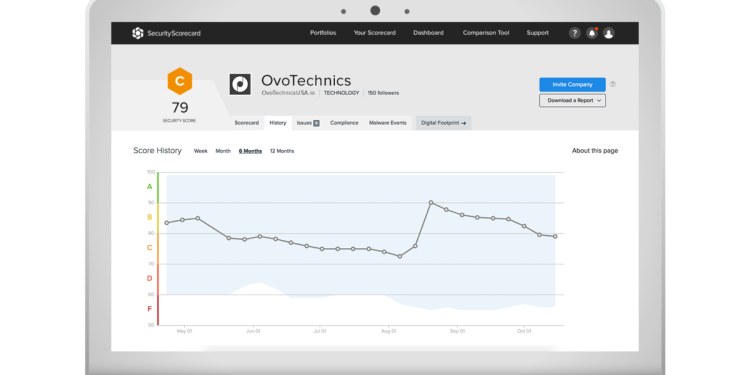This screenshot has height=375, width=750.
Task: Click the peak data point at score 90
Action: pyautogui.click(x=431, y=203)
